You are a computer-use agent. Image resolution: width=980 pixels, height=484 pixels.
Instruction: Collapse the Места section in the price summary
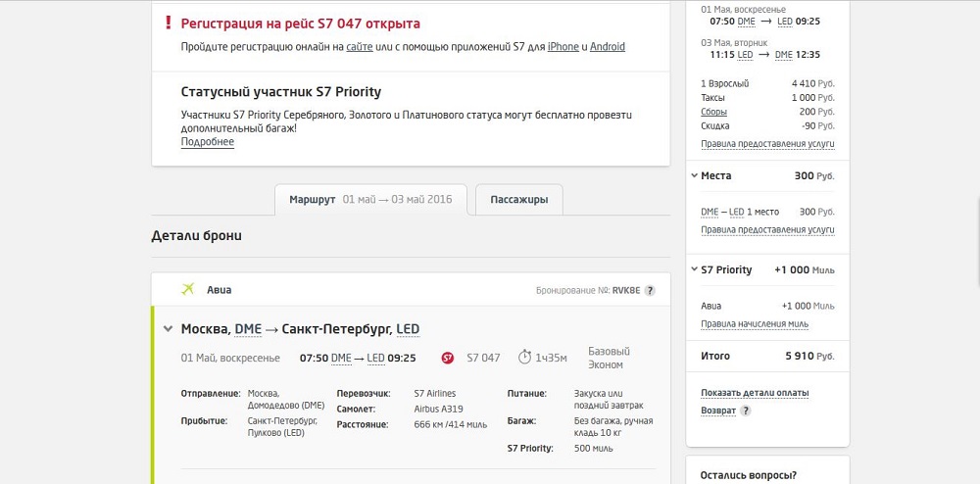click(695, 176)
